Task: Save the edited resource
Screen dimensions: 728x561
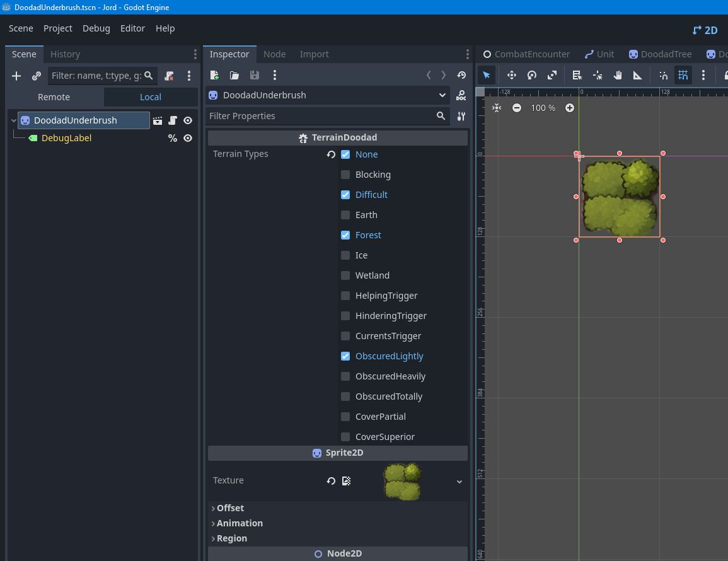Action: (255, 75)
